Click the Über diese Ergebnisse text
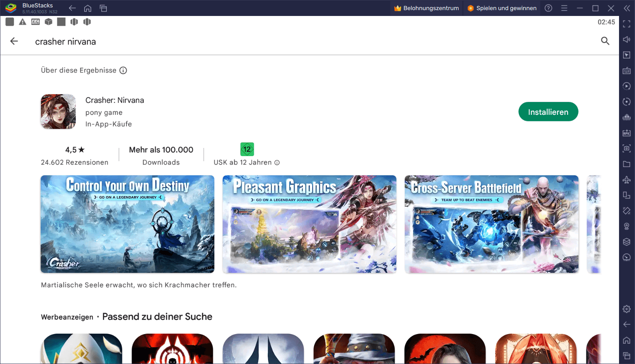Screen dimensions: 635x364 click(x=79, y=70)
